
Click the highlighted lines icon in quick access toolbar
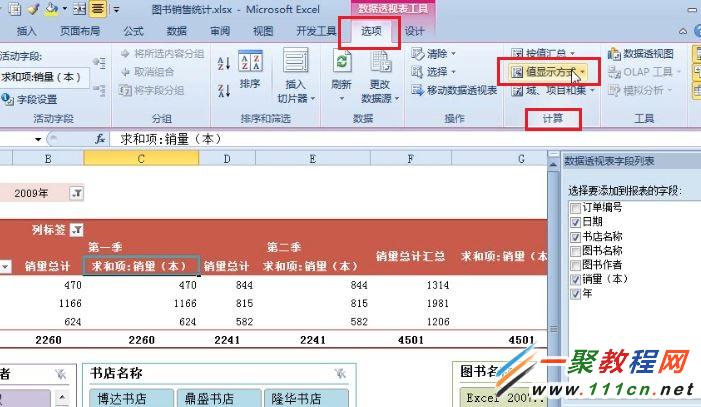point(98,8)
